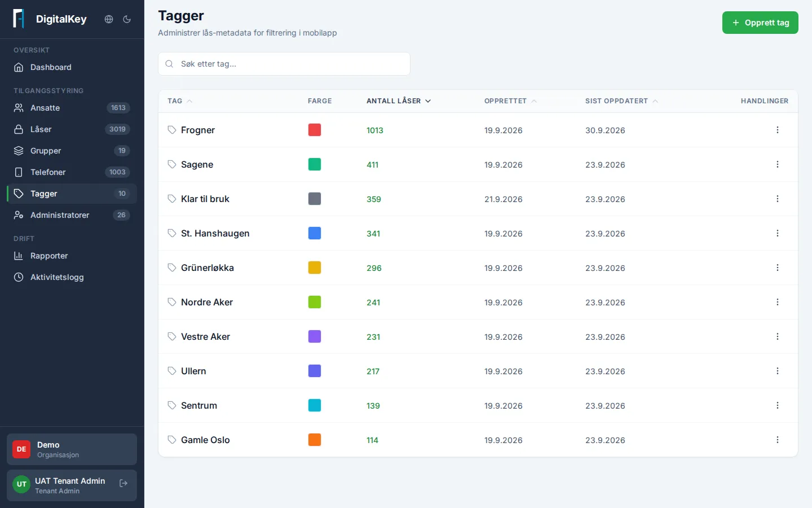Viewport: 812px width, 508px height.
Task: Open actions menu for Gamle Oslo
Action: [778, 440]
